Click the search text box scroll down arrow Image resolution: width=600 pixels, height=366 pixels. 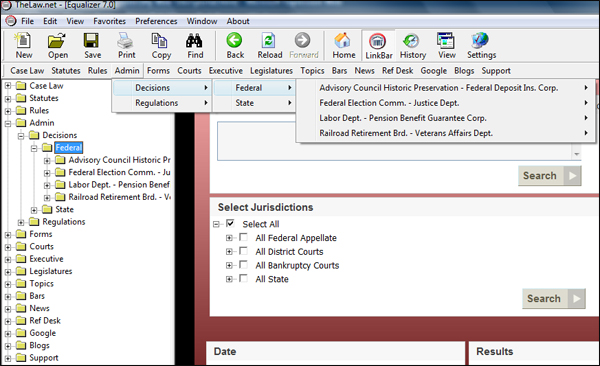[x=576, y=154]
